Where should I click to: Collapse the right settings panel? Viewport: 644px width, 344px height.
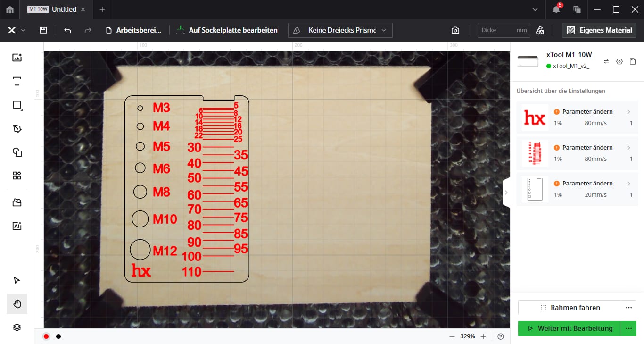coord(506,193)
